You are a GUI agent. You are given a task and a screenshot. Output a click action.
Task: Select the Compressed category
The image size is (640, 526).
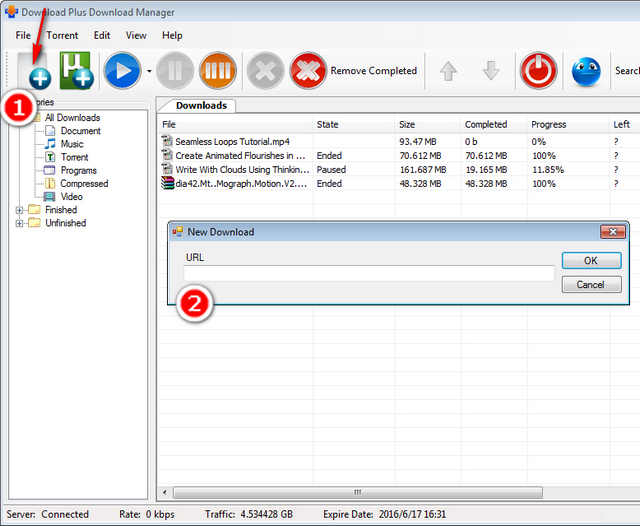pyautogui.click(x=84, y=183)
